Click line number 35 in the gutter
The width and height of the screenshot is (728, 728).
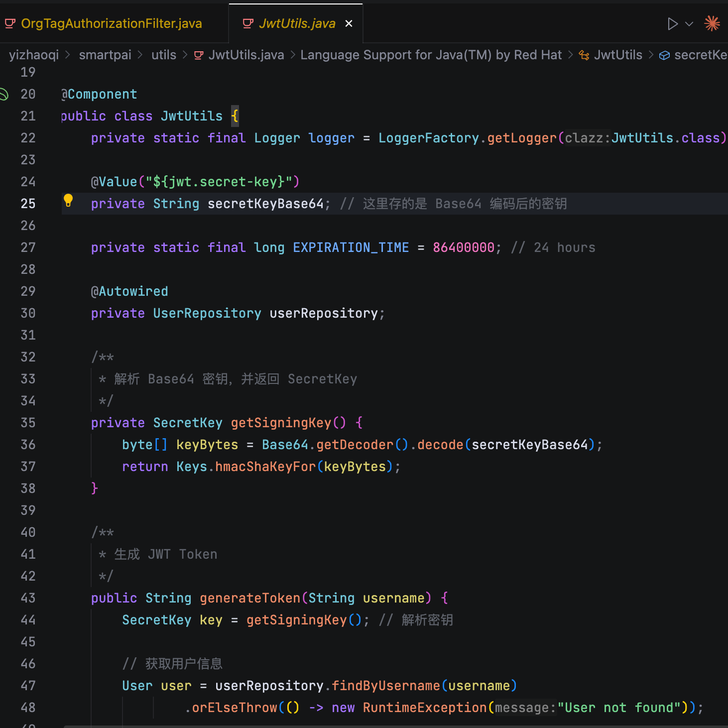pos(28,423)
